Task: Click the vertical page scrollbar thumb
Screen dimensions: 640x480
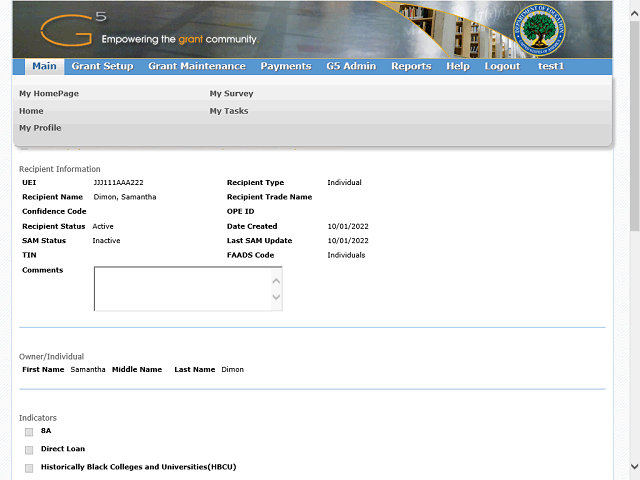Action: (x=633, y=120)
